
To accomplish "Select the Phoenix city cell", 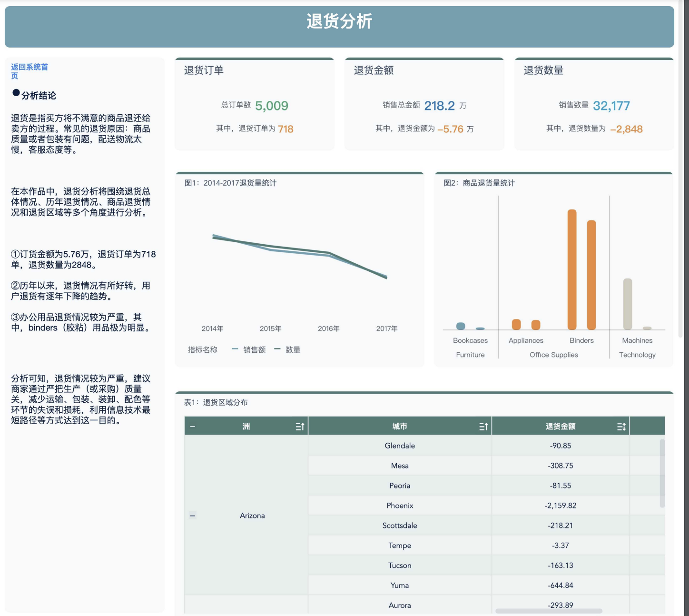I will pyautogui.click(x=400, y=506).
